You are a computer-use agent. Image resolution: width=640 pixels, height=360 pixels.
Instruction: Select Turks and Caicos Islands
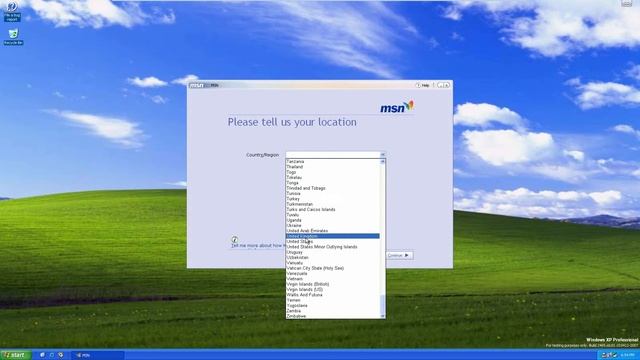click(x=333, y=209)
